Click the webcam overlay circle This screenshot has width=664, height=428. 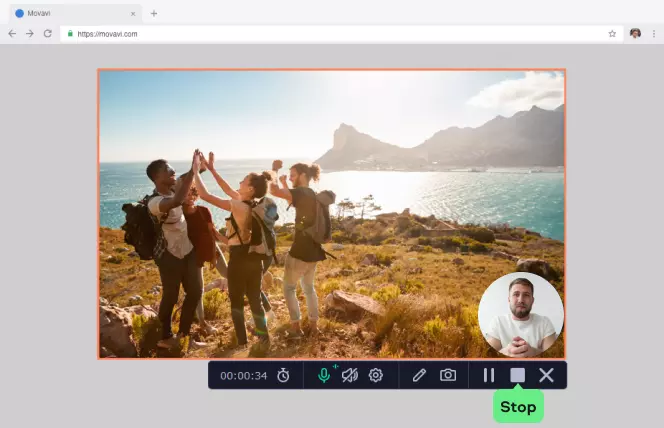click(521, 315)
